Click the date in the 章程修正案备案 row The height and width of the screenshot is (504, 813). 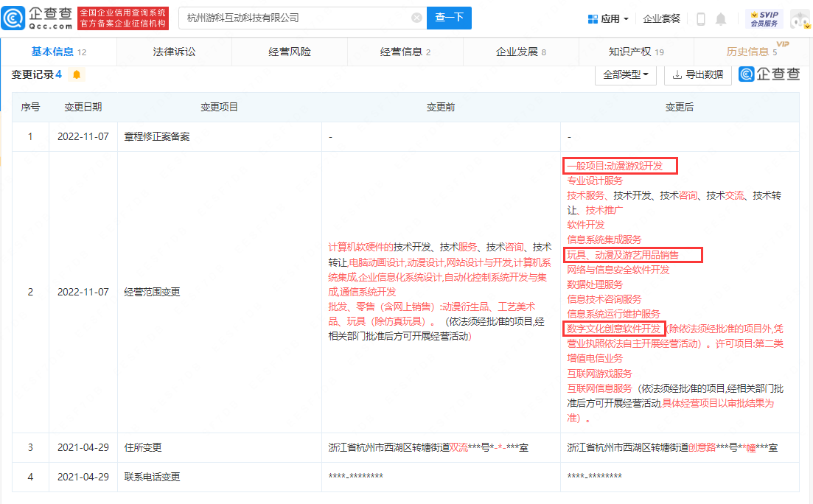(x=83, y=137)
